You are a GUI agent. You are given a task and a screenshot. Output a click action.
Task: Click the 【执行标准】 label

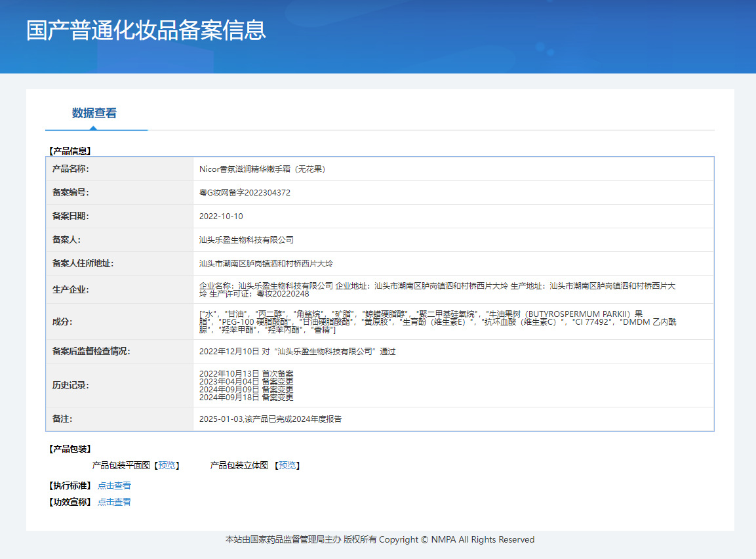70,486
